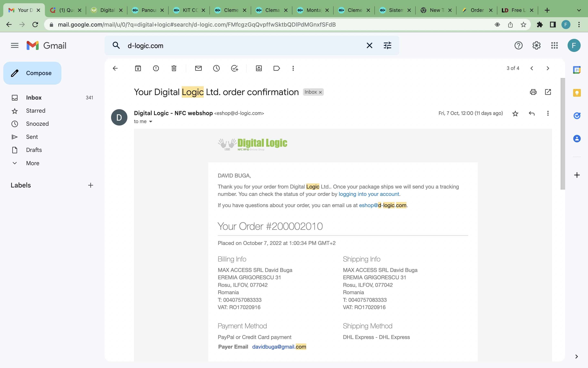
Task: Mark the email as unread
Action: [x=198, y=68]
